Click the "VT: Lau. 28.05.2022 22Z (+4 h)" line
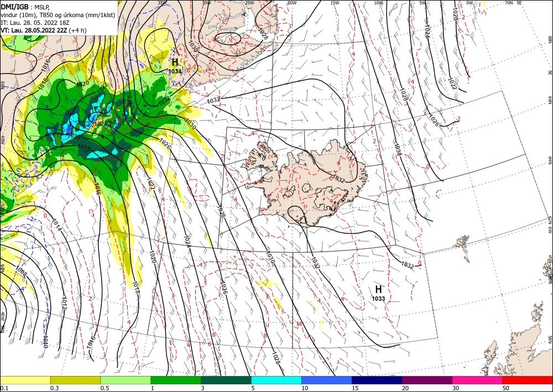The height and width of the screenshot is (392, 553). point(43,30)
